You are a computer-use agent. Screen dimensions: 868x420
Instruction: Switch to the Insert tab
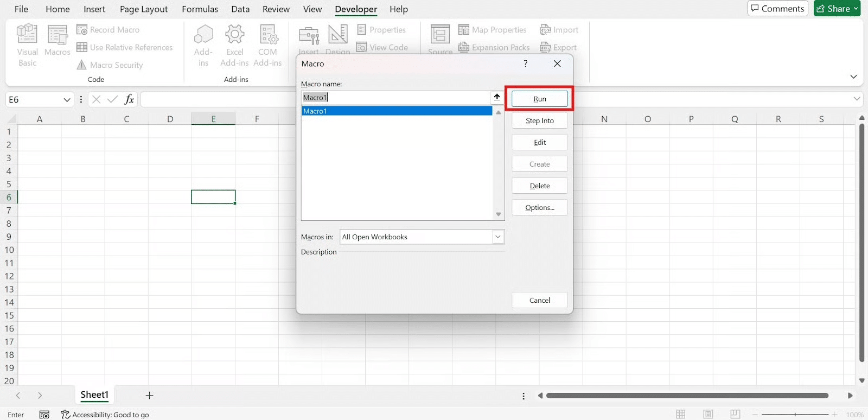pyautogui.click(x=94, y=9)
